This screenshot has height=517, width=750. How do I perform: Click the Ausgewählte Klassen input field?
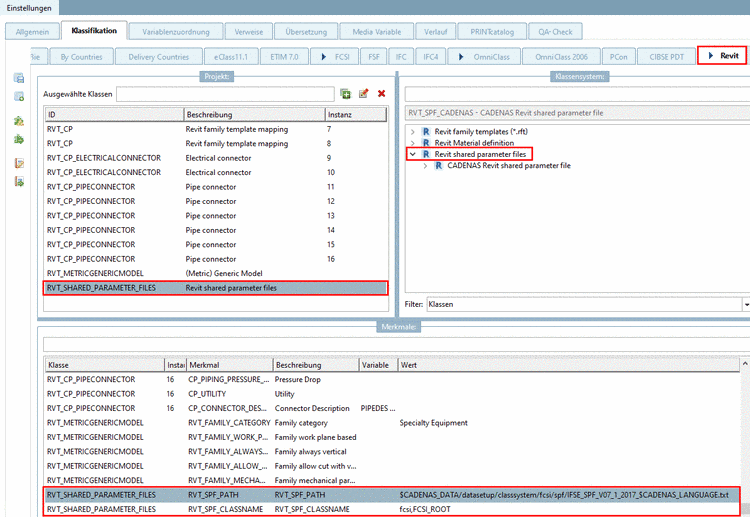point(225,94)
